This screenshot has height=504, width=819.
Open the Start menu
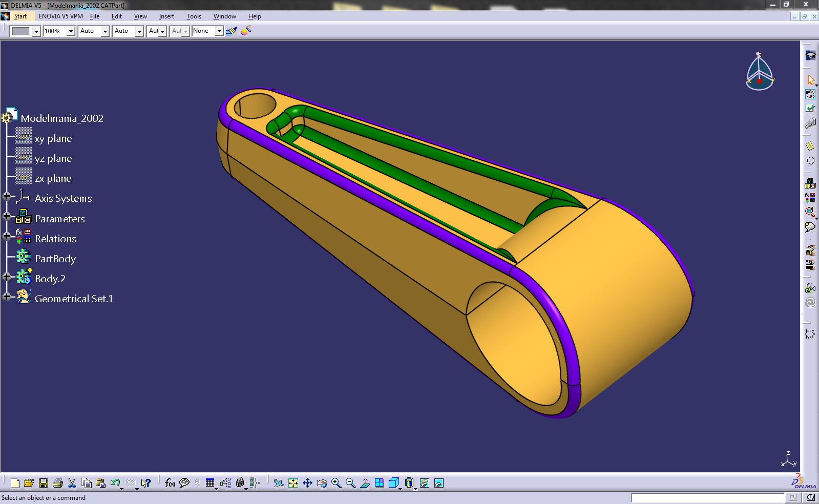coord(20,16)
